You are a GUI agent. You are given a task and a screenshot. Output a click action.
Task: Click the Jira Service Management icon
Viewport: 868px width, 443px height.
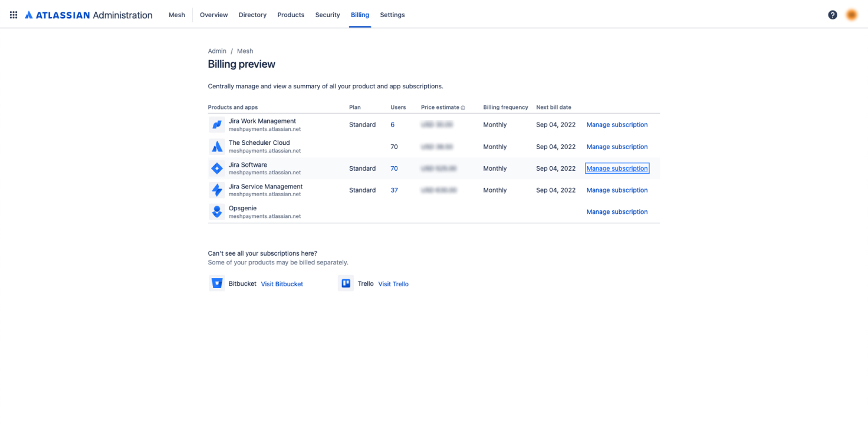point(217,190)
